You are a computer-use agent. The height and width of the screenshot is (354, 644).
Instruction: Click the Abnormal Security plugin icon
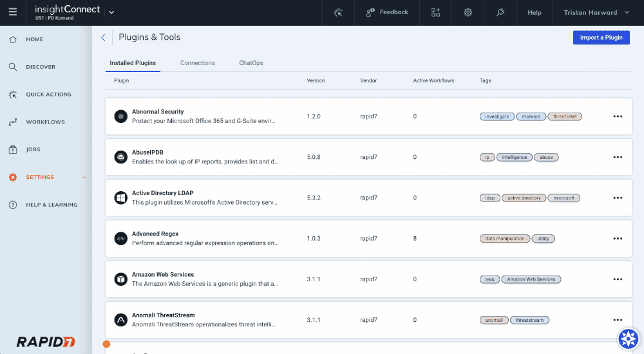[x=121, y=116]
